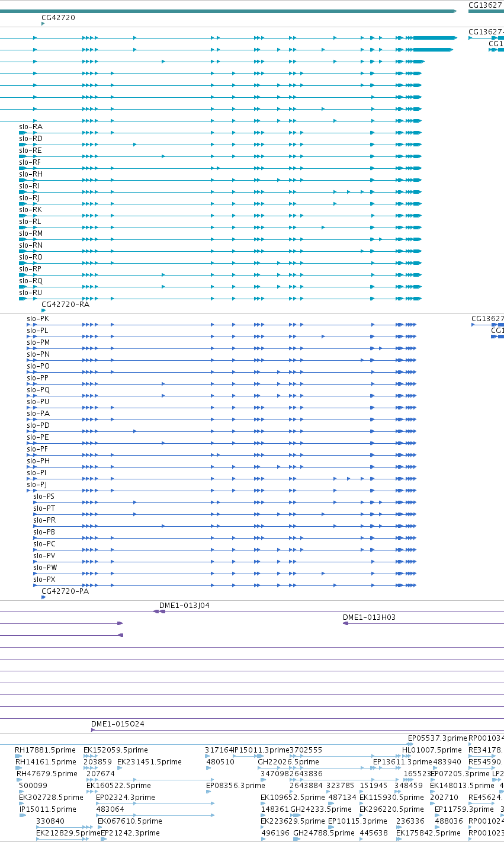Select the slo-PQ protein label
Screen dimensions: 504x842
click(x=38, y=390)
